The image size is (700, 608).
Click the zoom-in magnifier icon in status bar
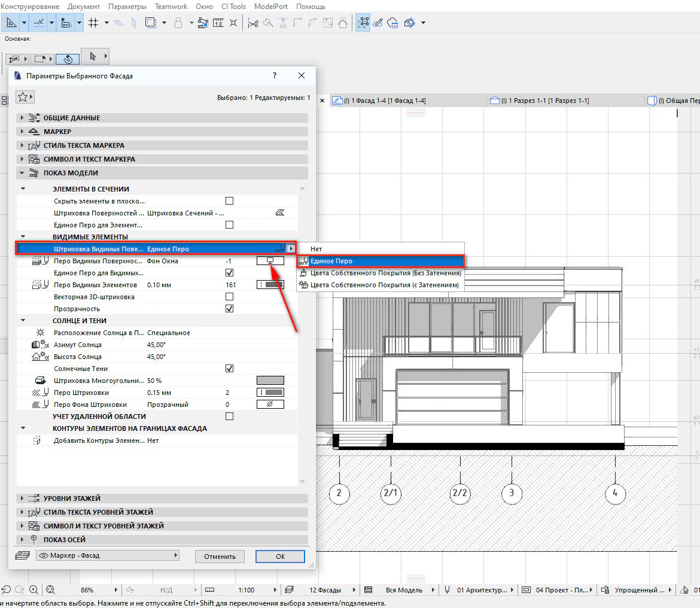[x=34, y=590]
